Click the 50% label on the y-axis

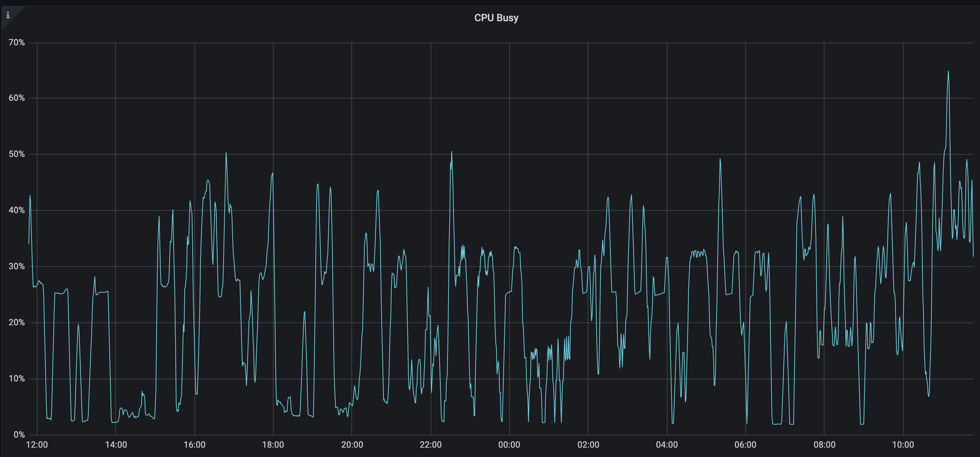pos(17,154)
